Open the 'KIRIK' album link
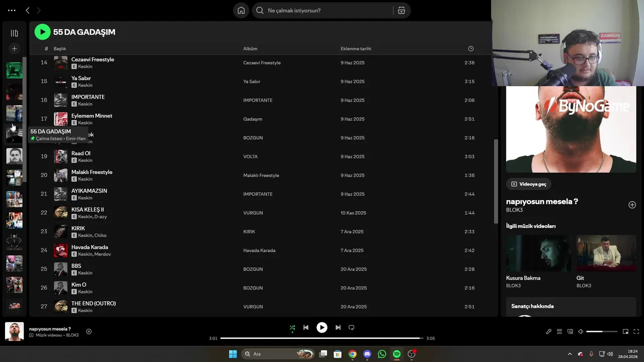The height and width of the screenshot is (362, 644). (249, 232)
